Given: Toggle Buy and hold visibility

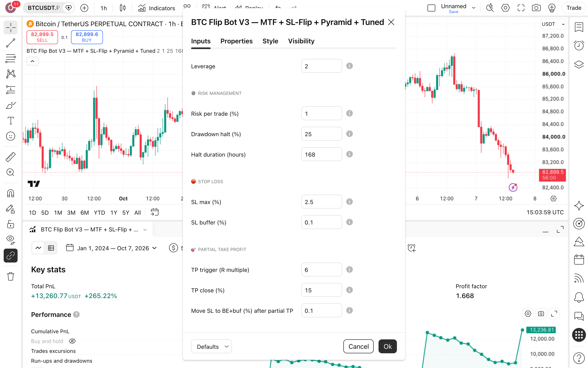Looking at the screenshot, I should pyautogui.click(x=72, y=341).
